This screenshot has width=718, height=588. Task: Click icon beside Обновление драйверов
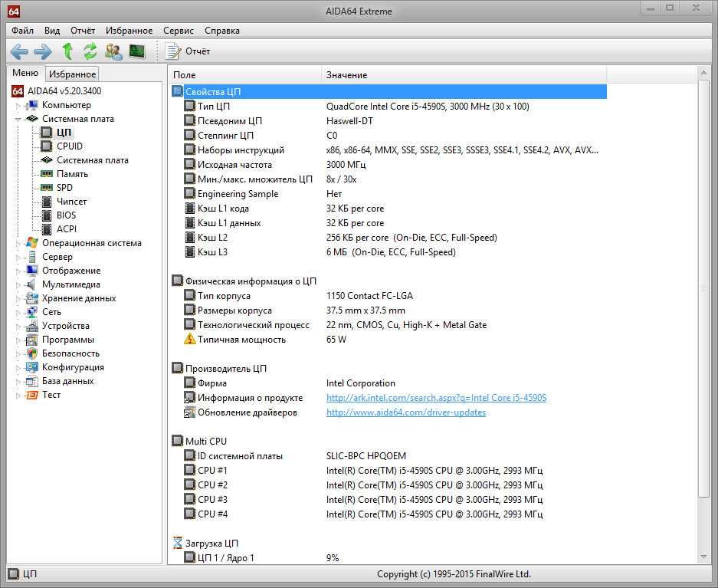click(x=189, y=412)
